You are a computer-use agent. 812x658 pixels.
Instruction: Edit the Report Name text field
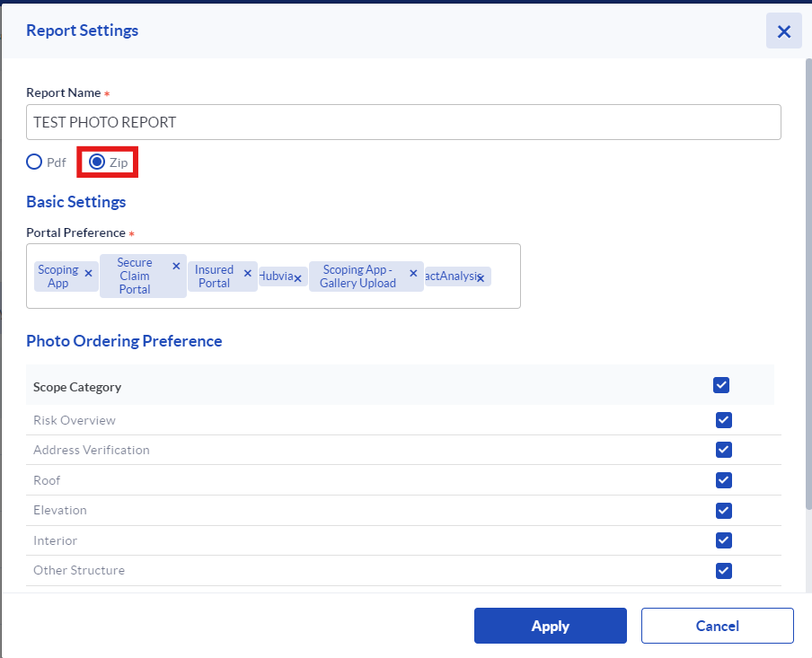pyautogui.click(x=403, y=122)
